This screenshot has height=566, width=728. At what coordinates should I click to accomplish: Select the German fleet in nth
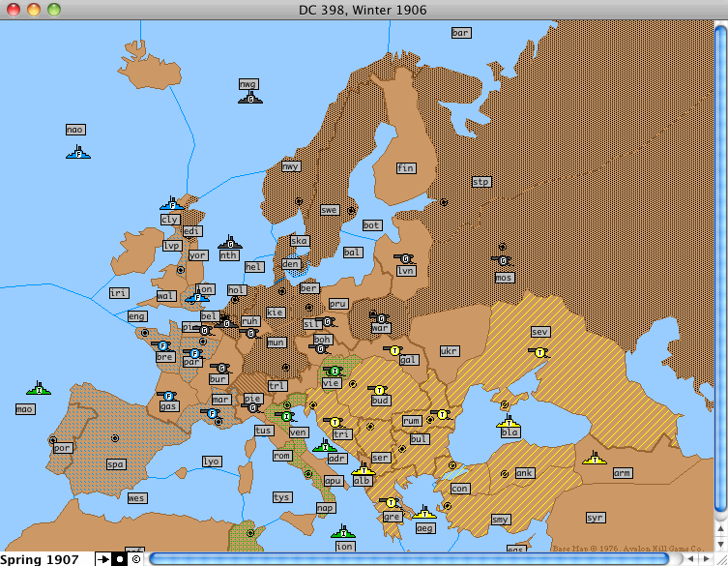(x=230, y=243)
